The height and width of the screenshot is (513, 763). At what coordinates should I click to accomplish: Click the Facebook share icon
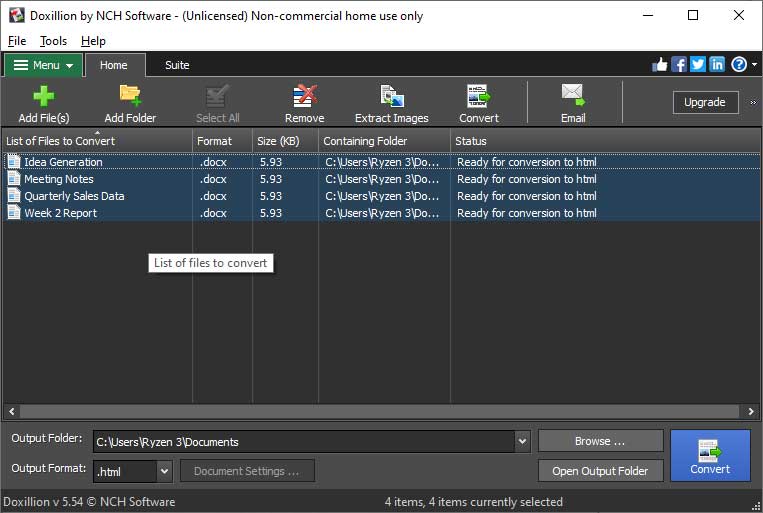(x=679, y=64)
